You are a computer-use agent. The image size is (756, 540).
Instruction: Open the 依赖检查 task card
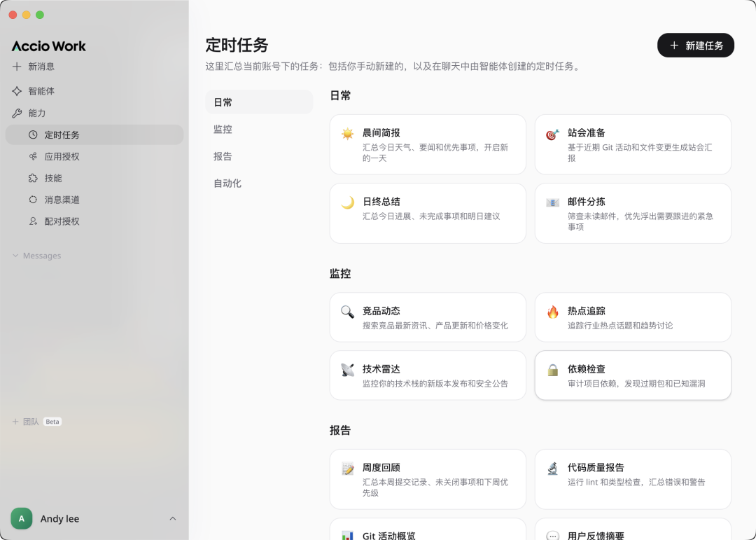click(633, 375)
